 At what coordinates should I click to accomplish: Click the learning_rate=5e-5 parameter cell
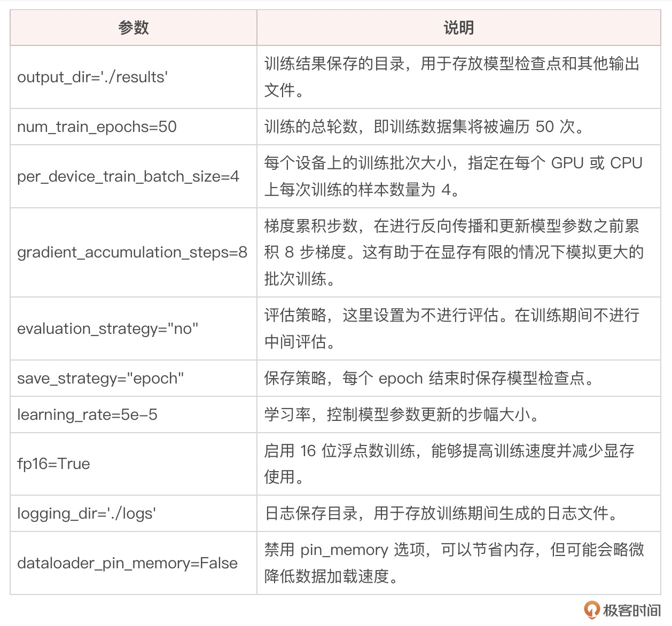pos(87,415)
